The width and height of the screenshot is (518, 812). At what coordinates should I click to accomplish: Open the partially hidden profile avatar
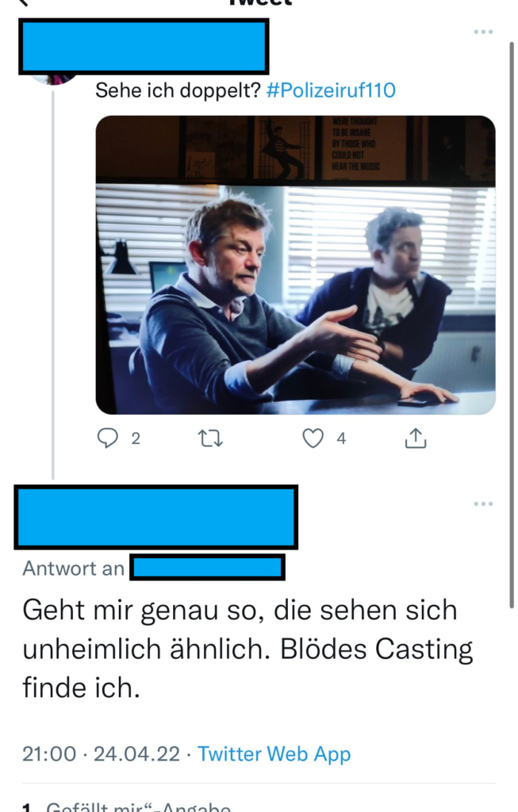pyautogui.click(x=53, y=79)
